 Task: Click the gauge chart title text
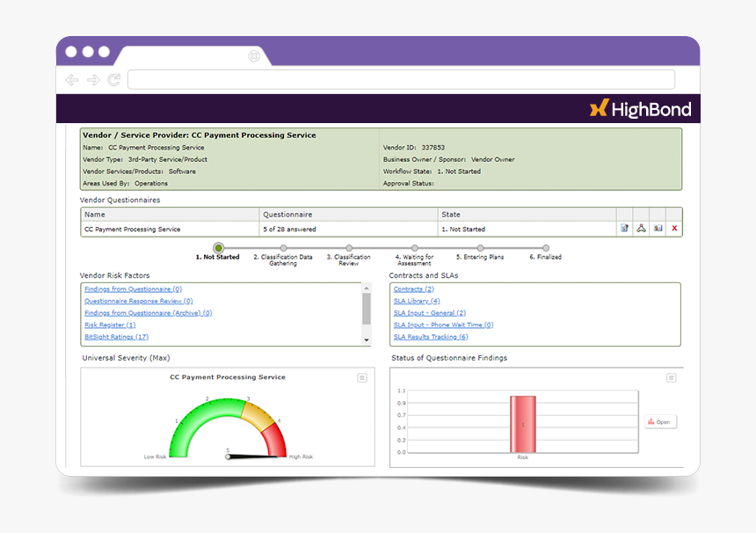coord(228,377)
